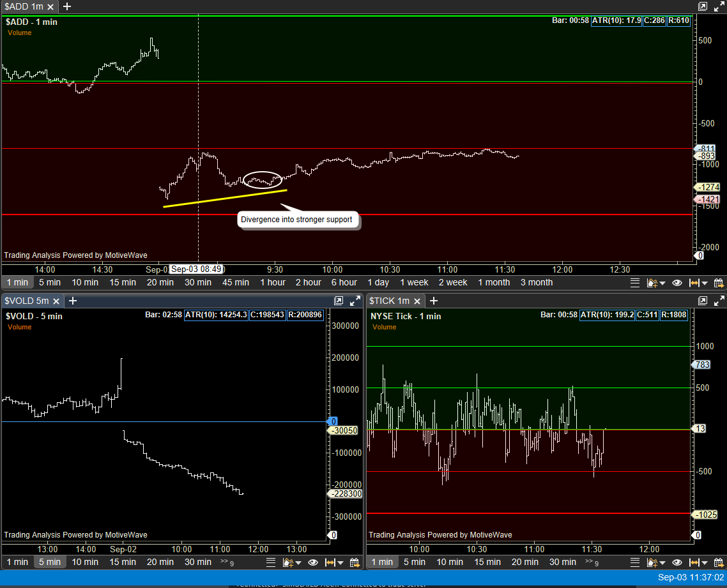Expand add study dropdown arrow in $ADD chart

point(662,283)
